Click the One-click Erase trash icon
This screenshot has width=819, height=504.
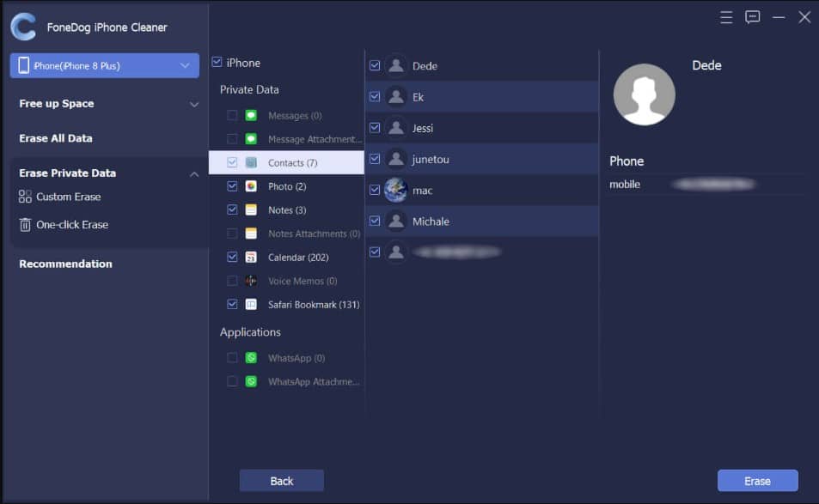(x=25, y=225)
